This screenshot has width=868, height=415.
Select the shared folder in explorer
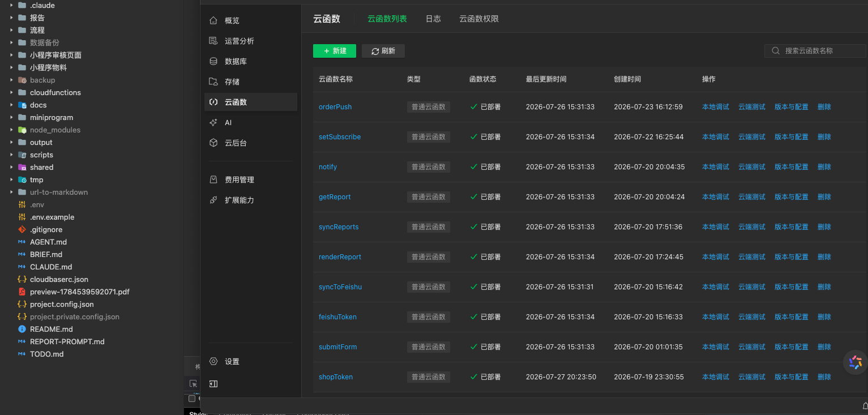41,167
